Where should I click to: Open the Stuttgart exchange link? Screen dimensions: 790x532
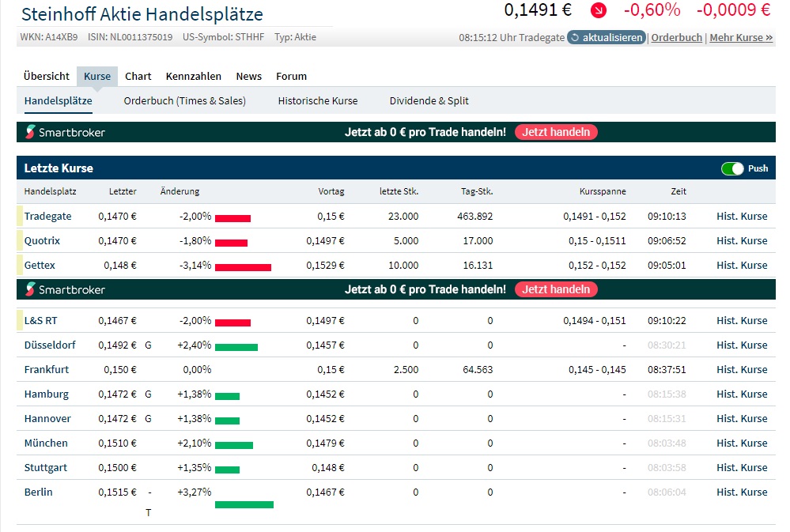coord(45,468)
